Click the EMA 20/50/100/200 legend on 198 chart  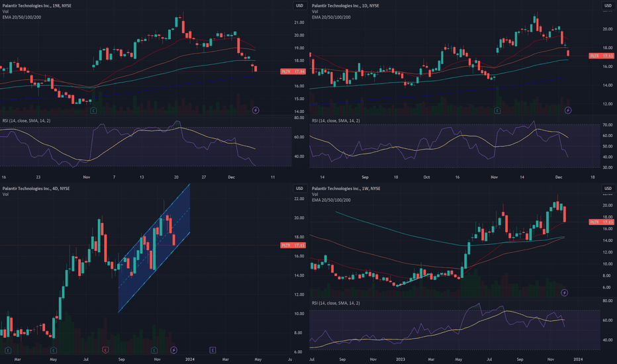coord(22,17)
